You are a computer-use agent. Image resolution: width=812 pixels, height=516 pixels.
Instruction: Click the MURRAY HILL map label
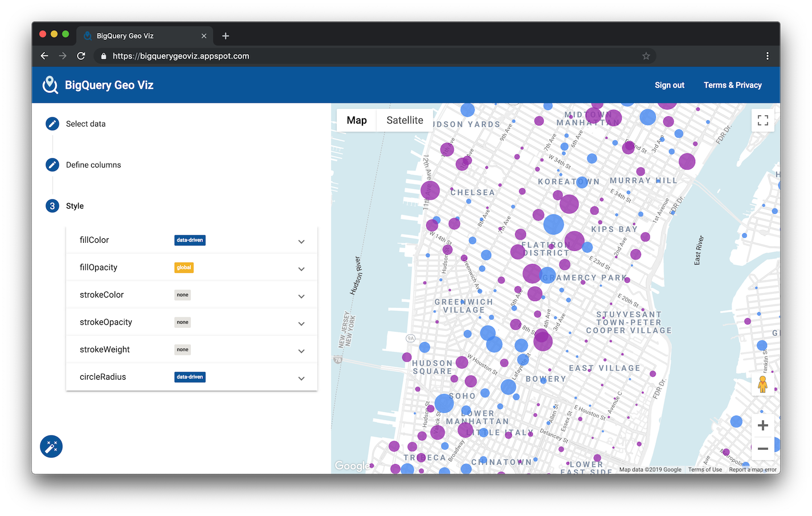643,181
